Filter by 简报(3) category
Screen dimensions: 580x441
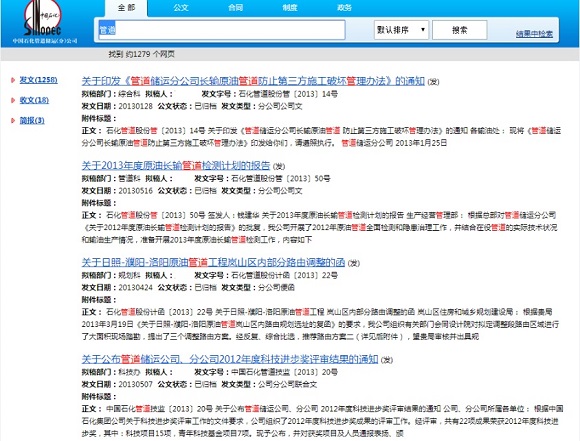(32, 121)
